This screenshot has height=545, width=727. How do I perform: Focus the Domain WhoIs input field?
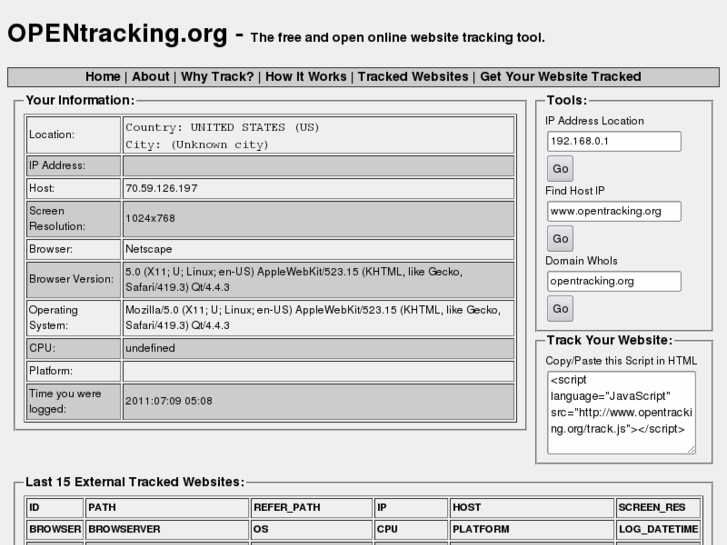[614, 281]
